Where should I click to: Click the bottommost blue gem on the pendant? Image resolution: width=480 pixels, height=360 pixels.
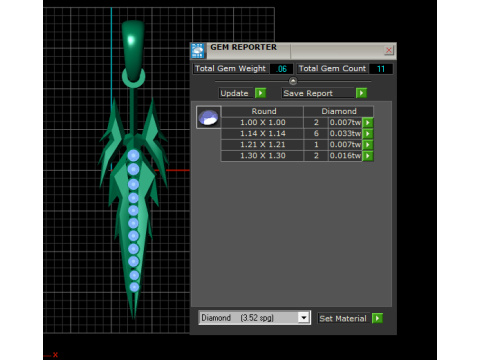click(x=134, y=287)
